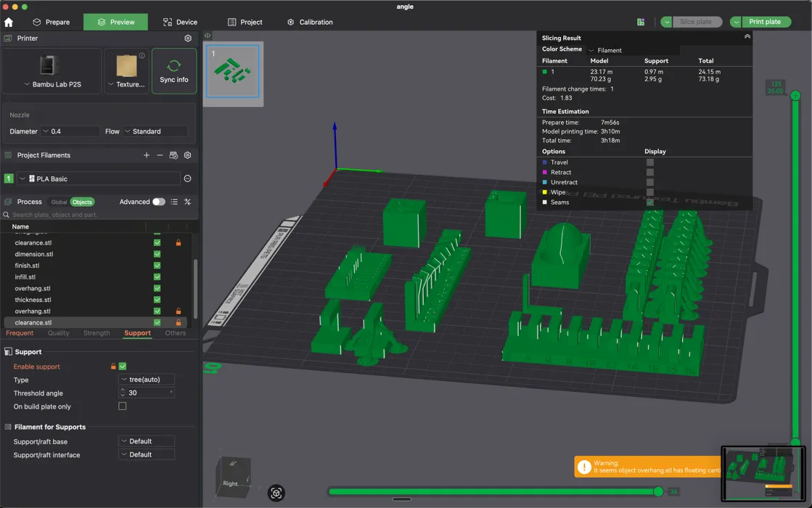Image resolution: width=812 pixels, height=508 pixels.
Task: Switch to Strength settings tab
Action: pos(97,333)
